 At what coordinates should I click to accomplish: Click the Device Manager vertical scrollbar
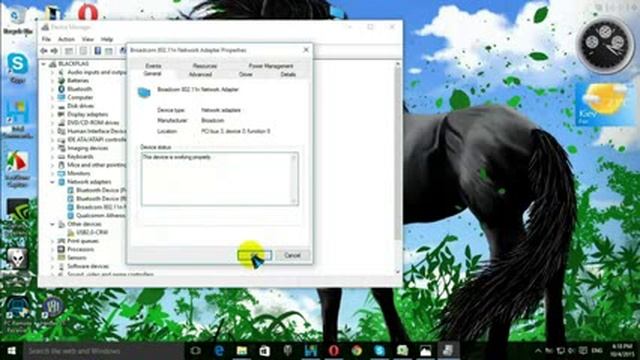click(398, 168)
